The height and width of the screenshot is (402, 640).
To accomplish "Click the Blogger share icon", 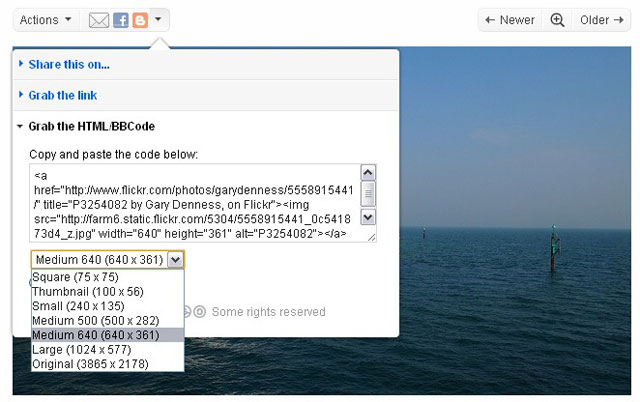I will click(140, 20).
